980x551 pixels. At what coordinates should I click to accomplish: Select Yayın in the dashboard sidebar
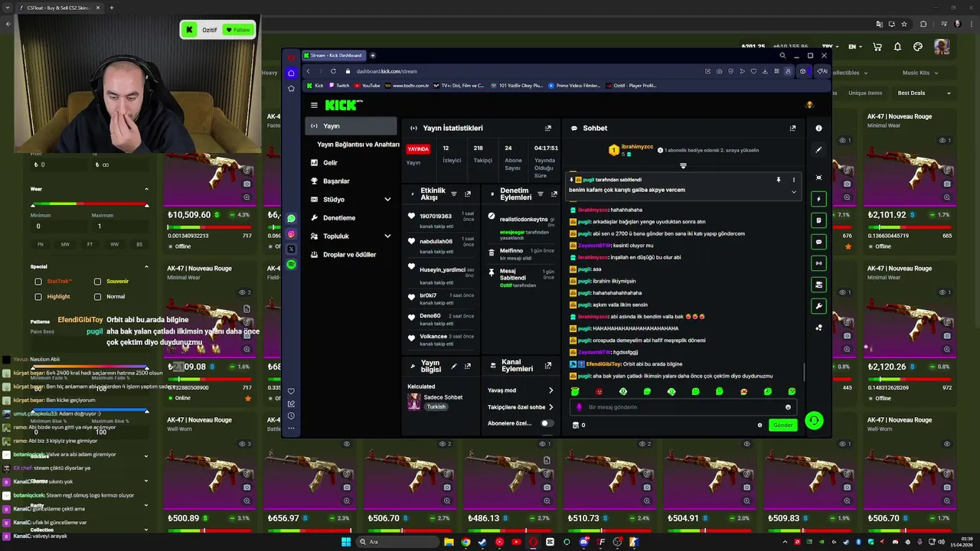pyautogui.click(x=351, y=126)
